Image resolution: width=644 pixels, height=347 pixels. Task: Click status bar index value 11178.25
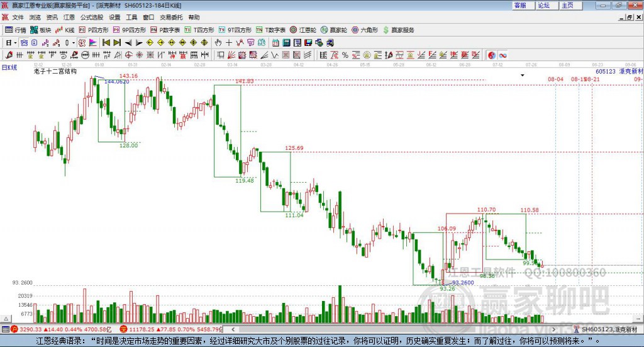tap(142, 329)
